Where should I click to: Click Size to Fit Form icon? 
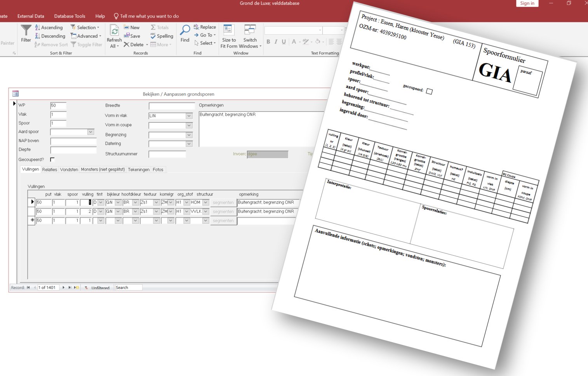click(229, 30)
